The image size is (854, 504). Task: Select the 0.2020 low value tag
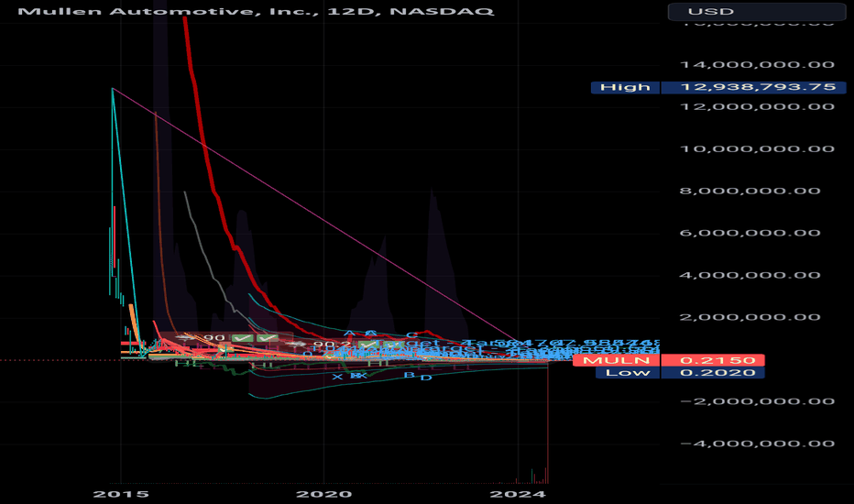[x=712, y=373]
